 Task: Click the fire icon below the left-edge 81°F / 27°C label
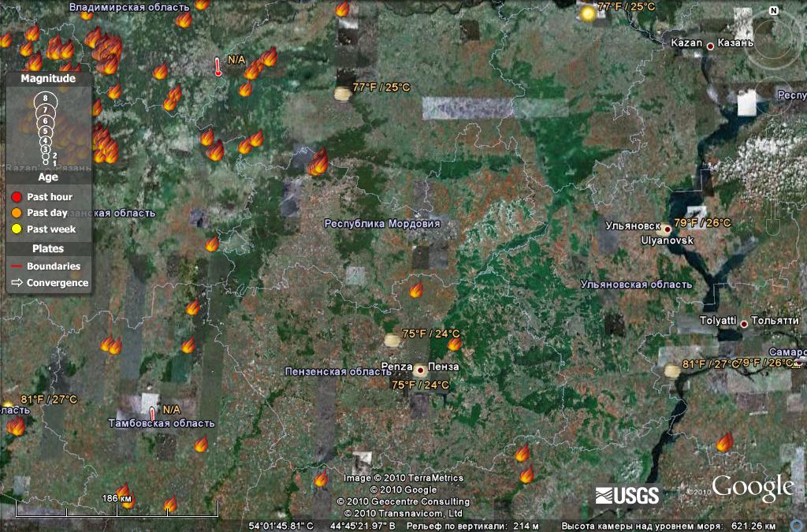click(16, 426)
